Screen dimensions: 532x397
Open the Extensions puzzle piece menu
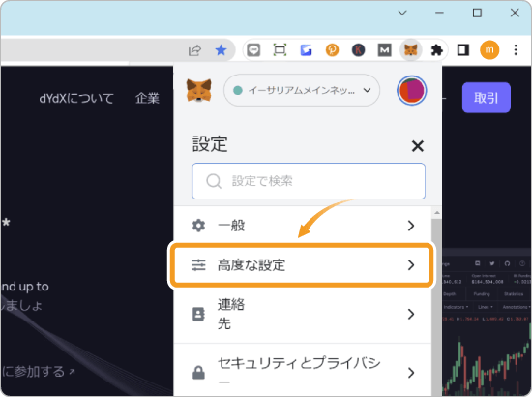pos(436,50)
